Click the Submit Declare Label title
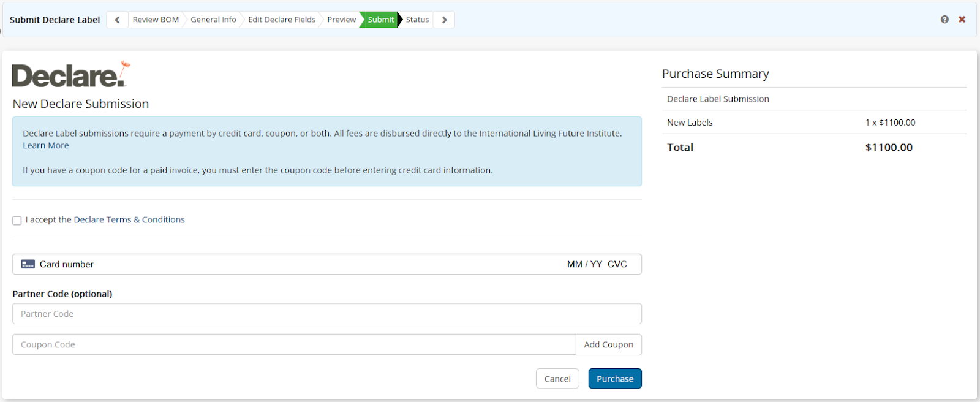Screen dimensions: 980x402 point(55,20)
